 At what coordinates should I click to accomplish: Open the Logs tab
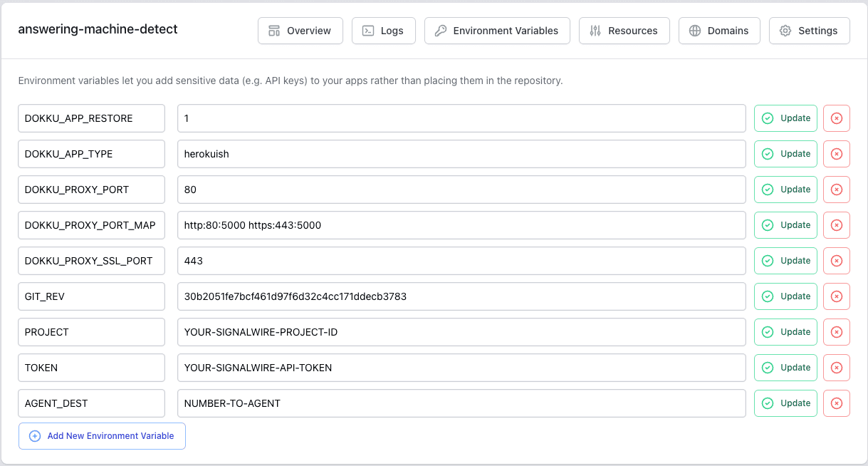(x=383, y=31)
